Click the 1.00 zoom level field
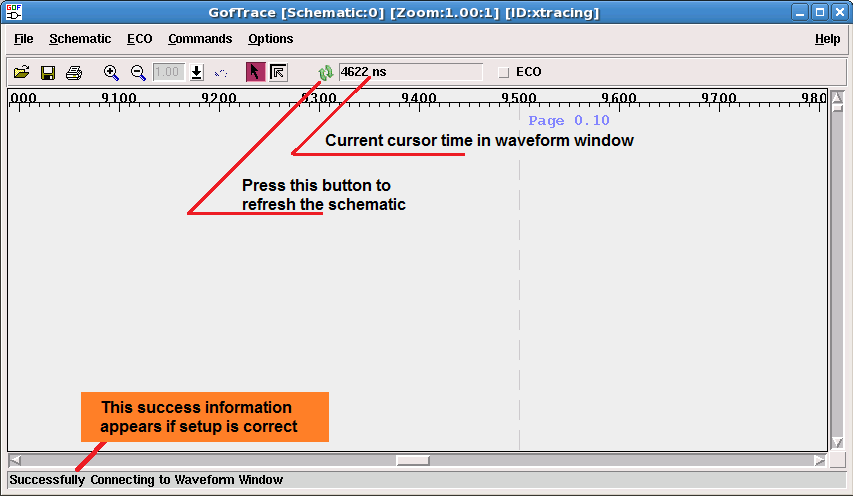 [x=167, y=72]
